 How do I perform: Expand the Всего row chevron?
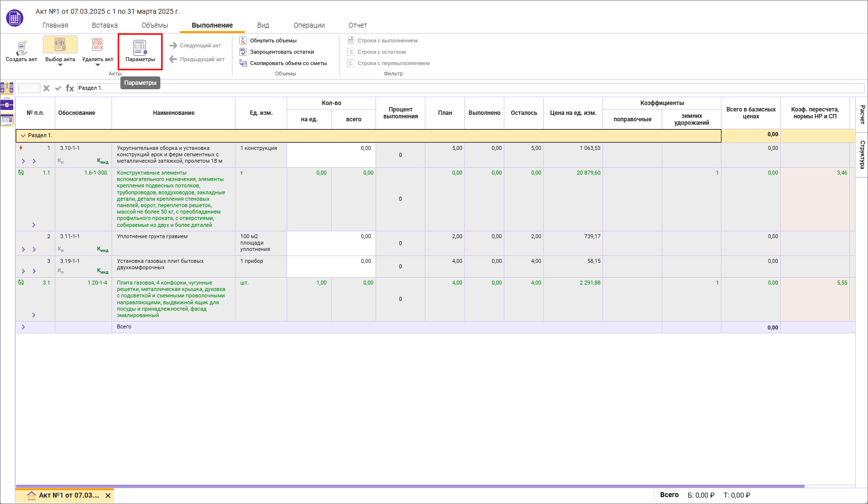[x=23, y=327]
